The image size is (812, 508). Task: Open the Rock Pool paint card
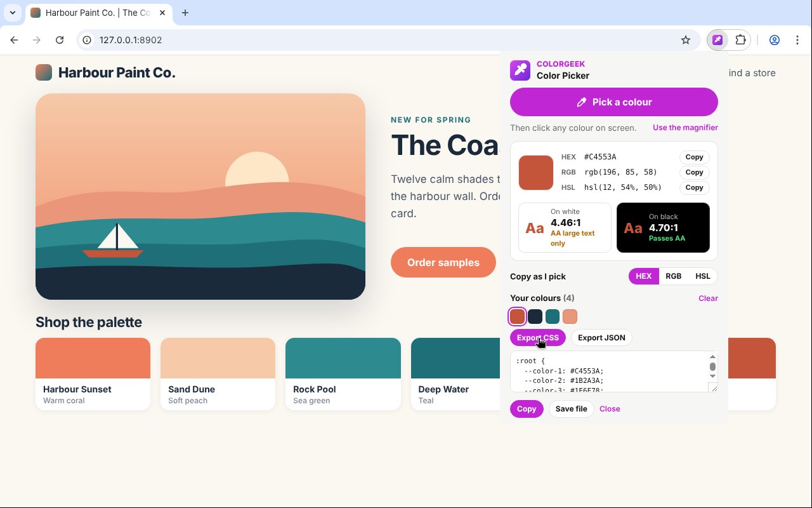tap(343, 374)
